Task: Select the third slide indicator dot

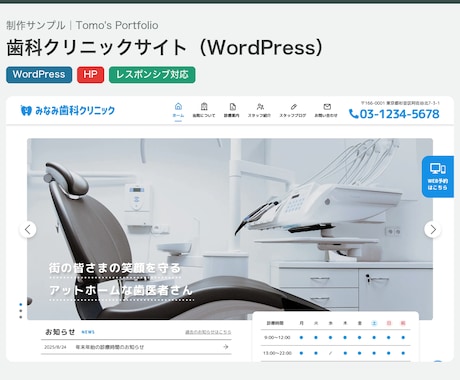Action: [x=21, y=317]
